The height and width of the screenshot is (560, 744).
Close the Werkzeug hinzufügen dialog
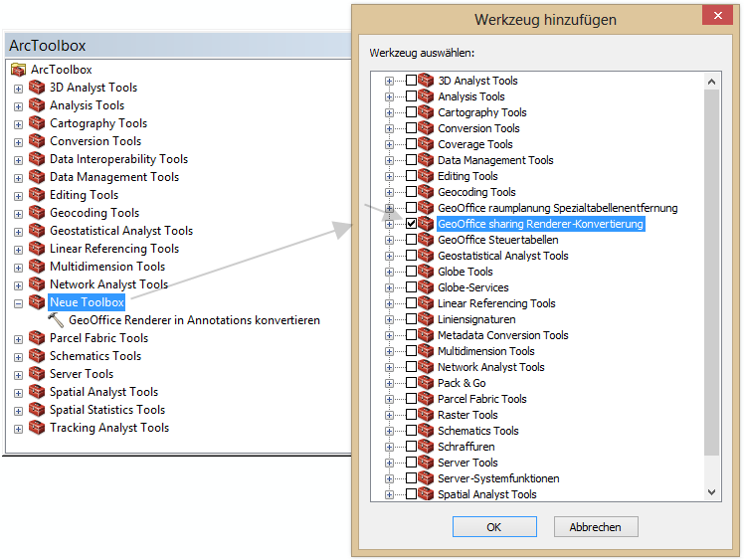pyautogui.click(x=717, y=15)
